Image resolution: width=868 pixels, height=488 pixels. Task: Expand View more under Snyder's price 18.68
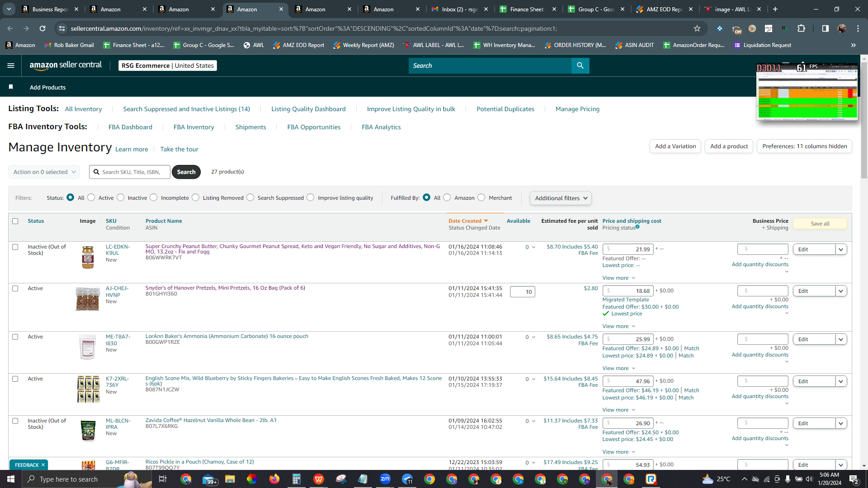(x=619, y=326)
